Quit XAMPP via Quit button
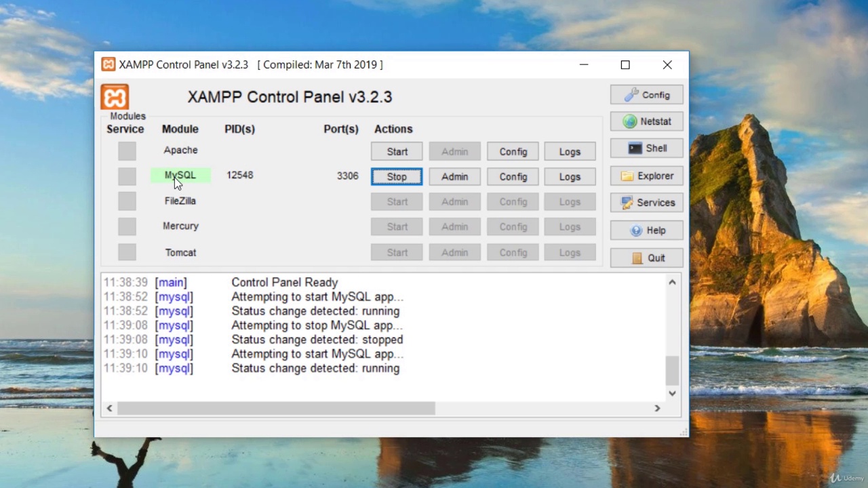Image resolution: width=868 pixels, height=488 pixels. [647, 258]
